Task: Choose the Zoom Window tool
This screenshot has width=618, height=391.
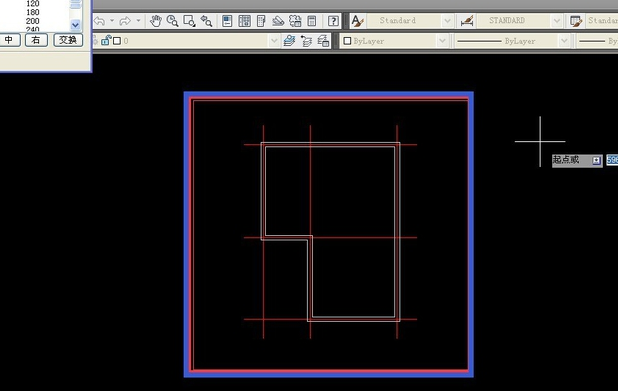Action: tap(190, 20)
